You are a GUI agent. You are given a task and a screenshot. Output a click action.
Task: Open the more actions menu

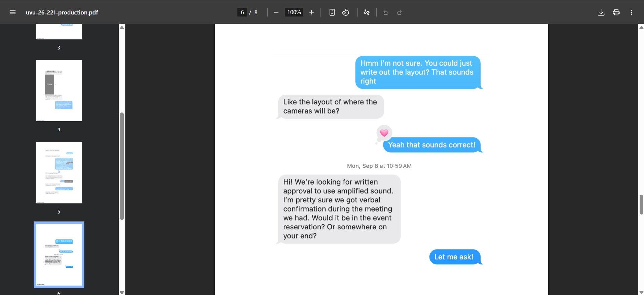[x=631, y=12]
